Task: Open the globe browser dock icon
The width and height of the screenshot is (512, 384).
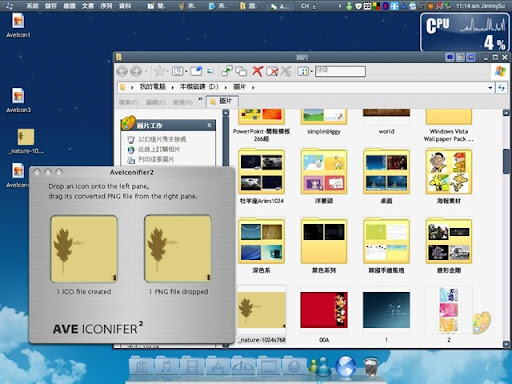Action: coord(346,367)
